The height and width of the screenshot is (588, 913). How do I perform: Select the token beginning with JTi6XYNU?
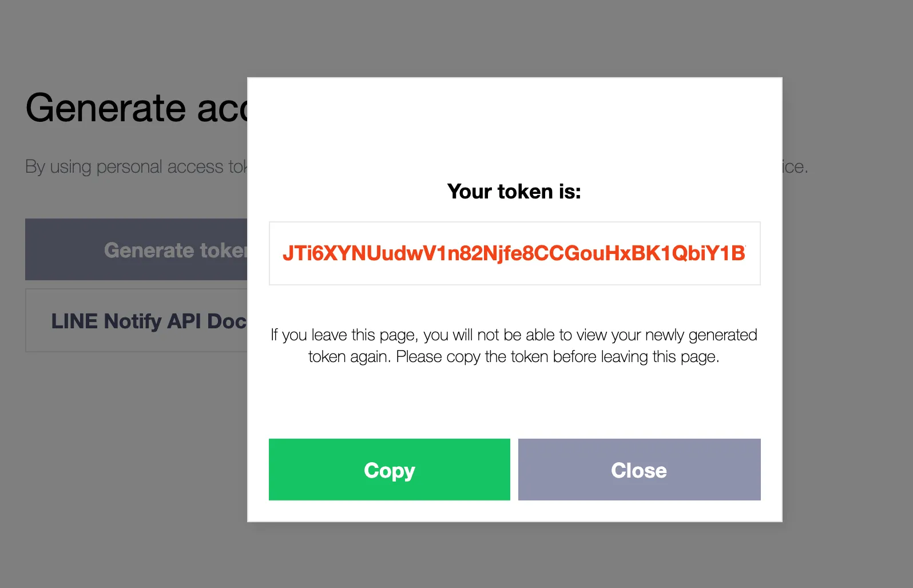(x=514, y=253)
